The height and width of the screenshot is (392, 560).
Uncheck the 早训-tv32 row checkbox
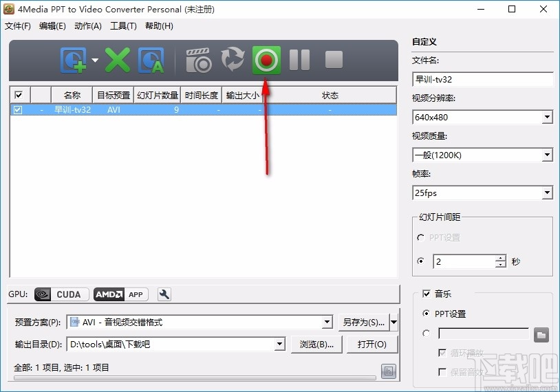(18, 110)
